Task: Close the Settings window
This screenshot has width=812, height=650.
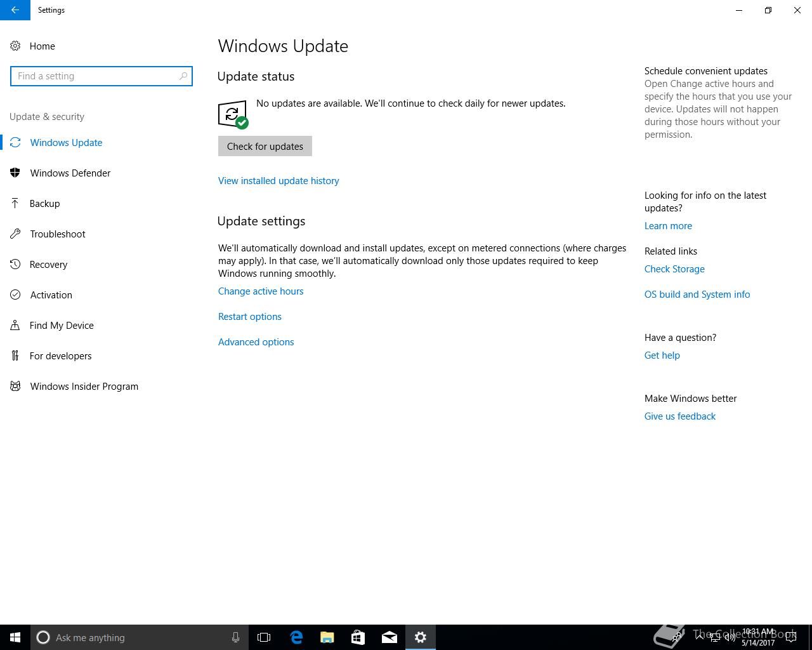Action: tap(797, 10)
